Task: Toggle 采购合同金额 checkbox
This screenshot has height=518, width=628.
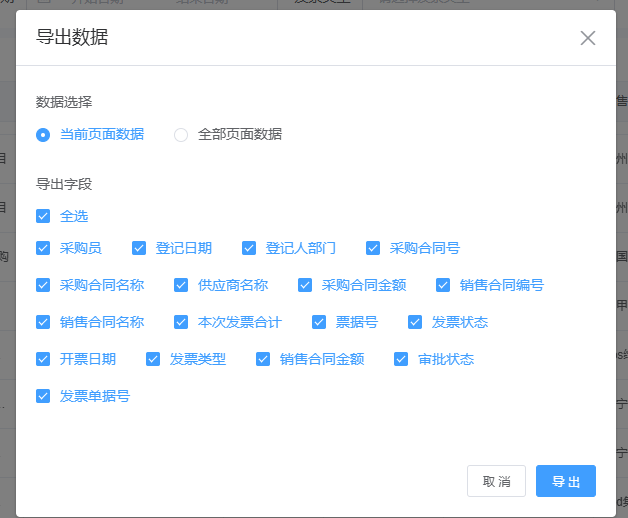Action: tap(305, 285)
